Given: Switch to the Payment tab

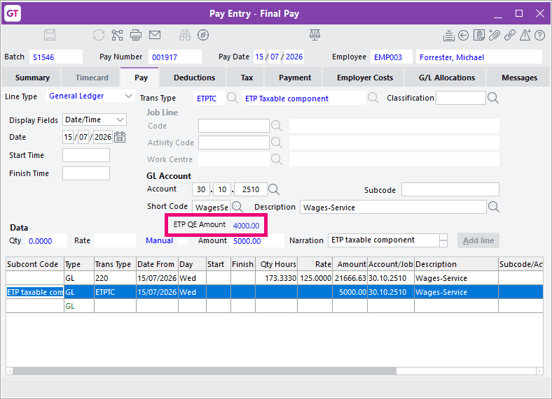Looking at the screenshot, I should (295, 77).
